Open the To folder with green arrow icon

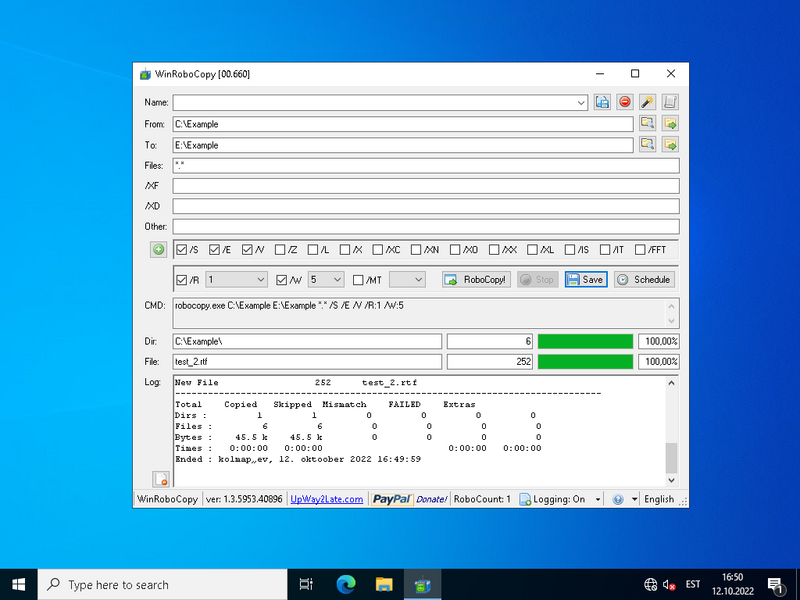[x=670, y=144]
